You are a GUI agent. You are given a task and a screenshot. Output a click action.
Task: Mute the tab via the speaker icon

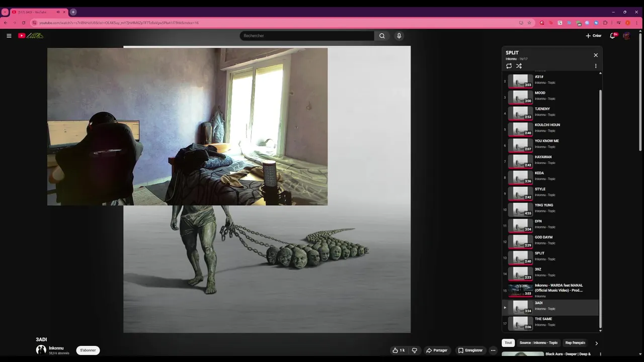[58, 12]
